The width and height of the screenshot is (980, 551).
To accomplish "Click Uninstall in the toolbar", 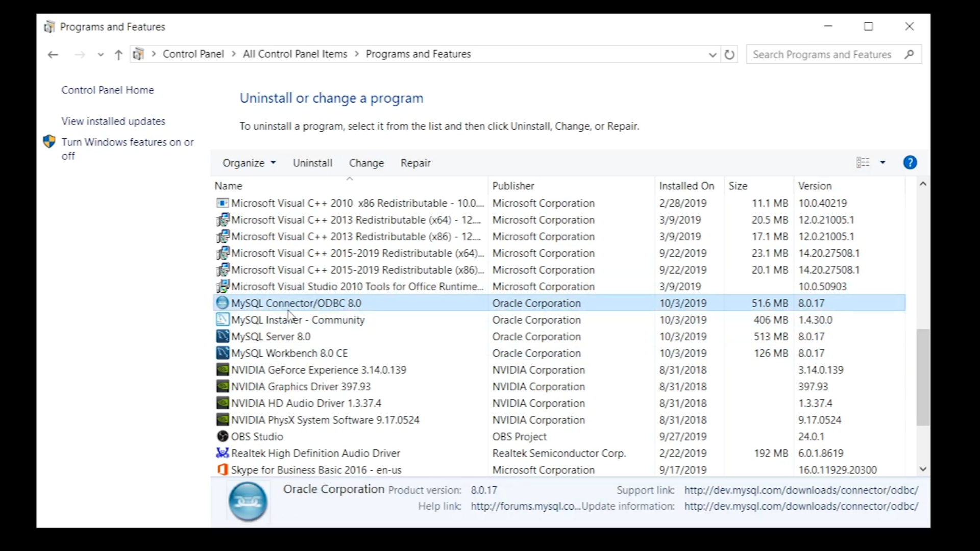I will pyautogui.click(x=312, y=163).
